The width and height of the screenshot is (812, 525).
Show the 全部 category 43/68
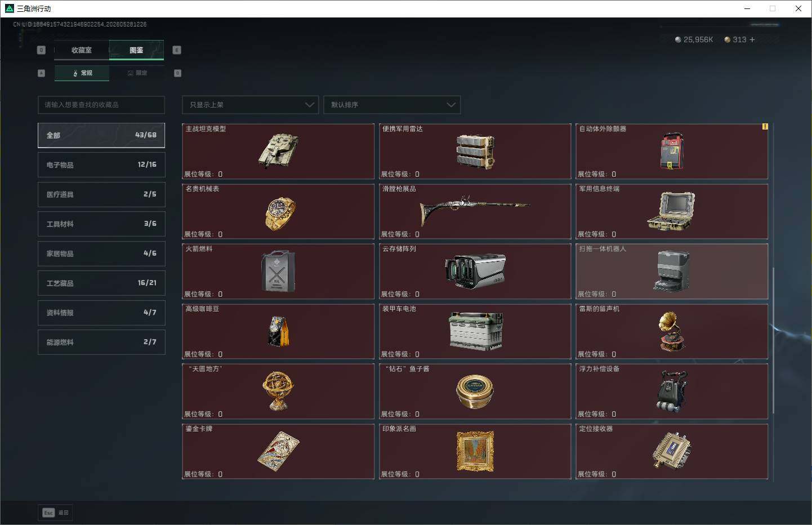101,135
